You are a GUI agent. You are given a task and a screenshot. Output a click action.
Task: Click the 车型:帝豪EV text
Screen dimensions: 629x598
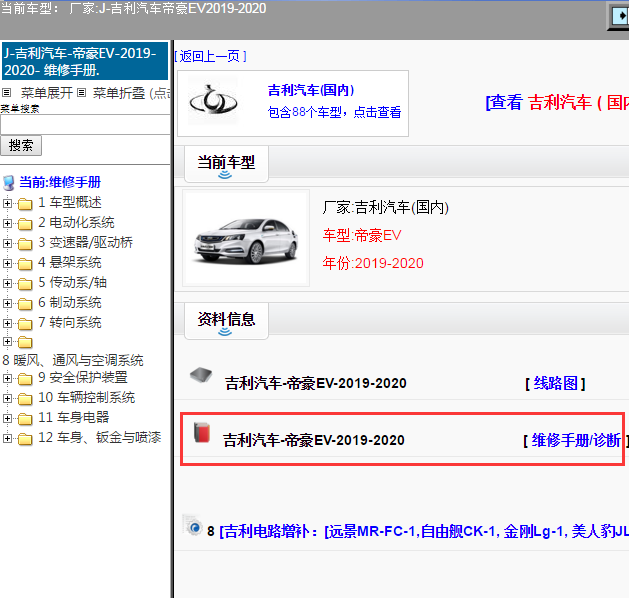point(362,235)
